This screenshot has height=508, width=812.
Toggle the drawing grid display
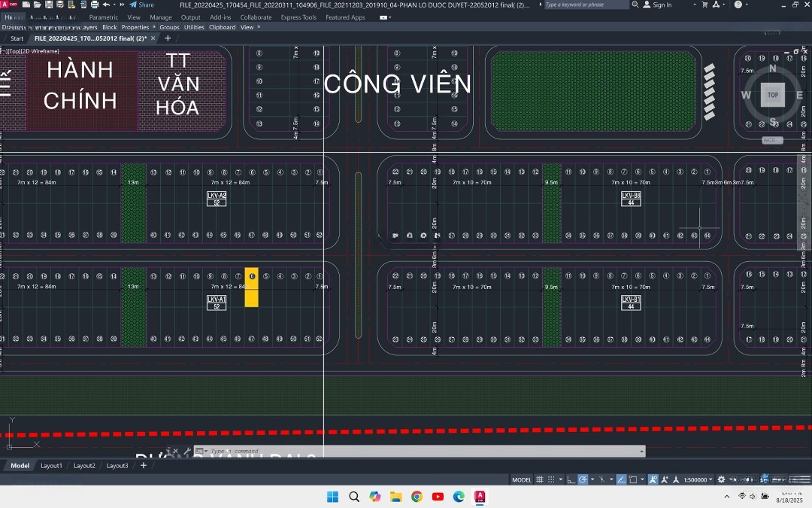click(541, 479)
